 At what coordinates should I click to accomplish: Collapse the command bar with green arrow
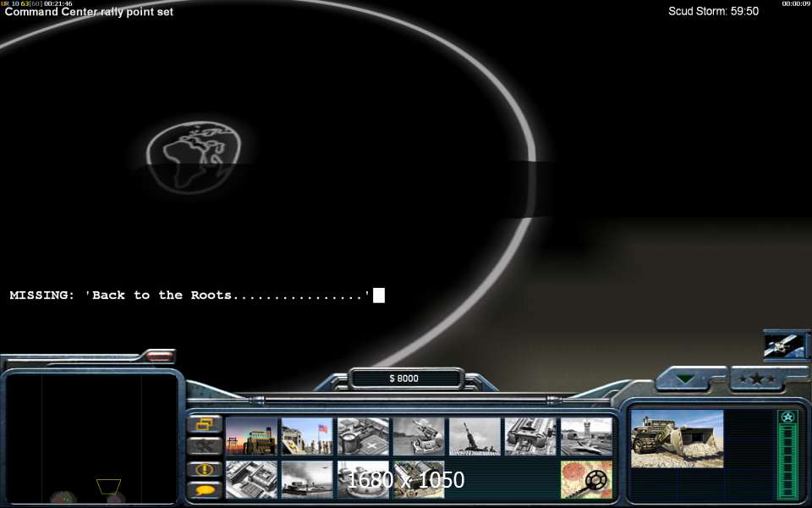click(x=686, y=379)
